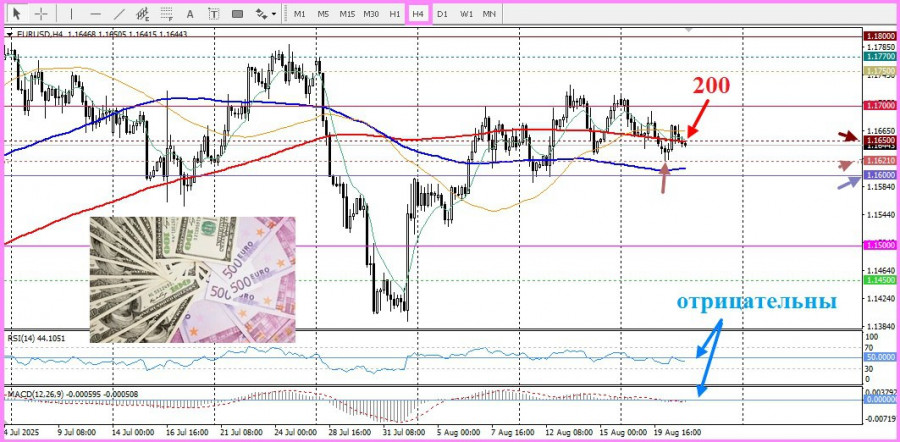Click the 5 Aug 00:00 time label

pyautogui.click(x=461, y=431)
